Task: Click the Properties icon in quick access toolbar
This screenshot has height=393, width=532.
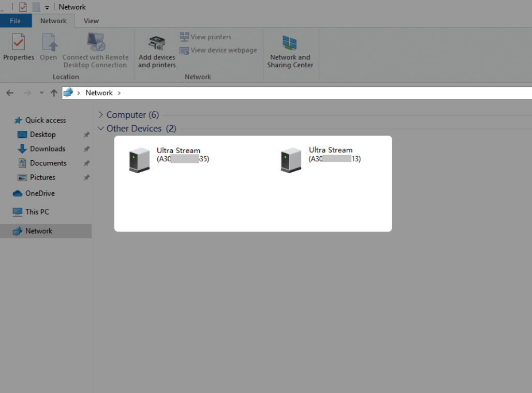Action: [x=23, y=7]
